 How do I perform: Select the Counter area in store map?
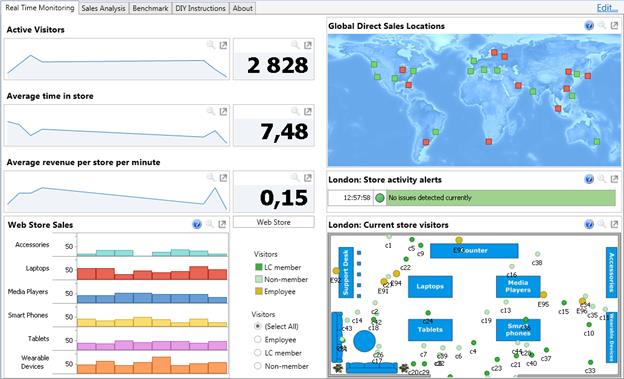click(474, 251)
